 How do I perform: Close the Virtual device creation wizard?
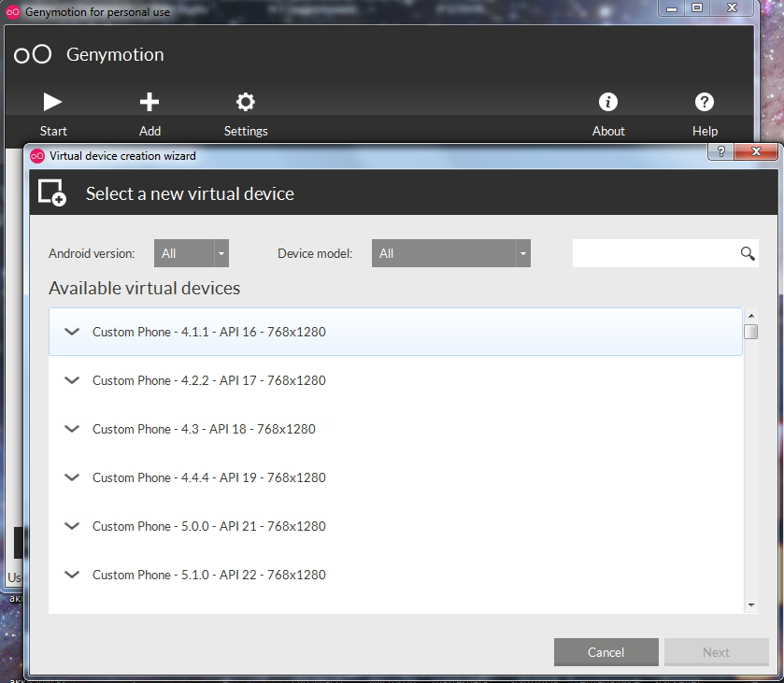click(x=756, y=151)
